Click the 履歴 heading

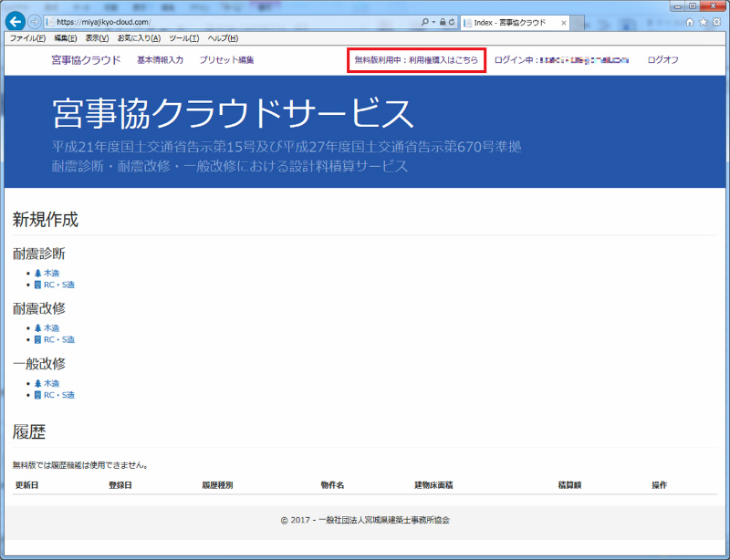29,432
